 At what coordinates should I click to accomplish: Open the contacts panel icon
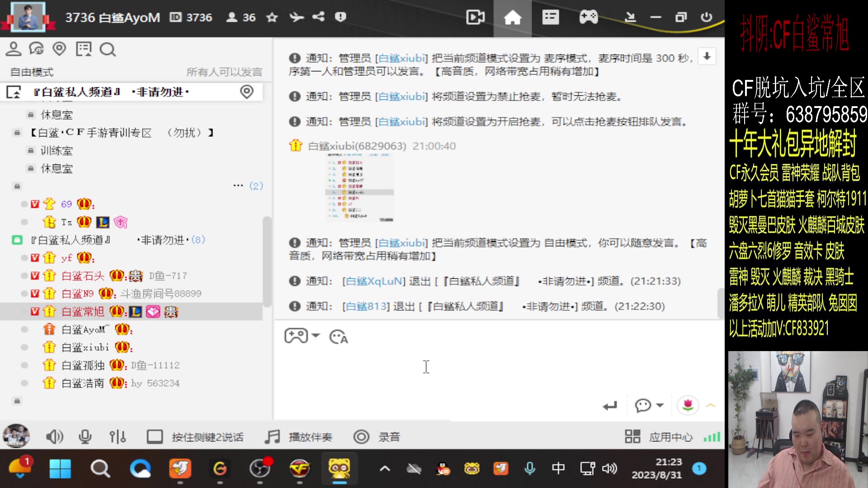(x=13, y=49)
